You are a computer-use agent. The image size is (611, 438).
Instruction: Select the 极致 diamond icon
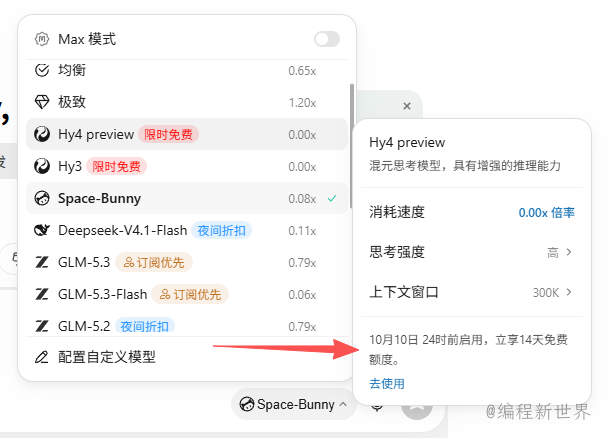tap(42, 102)
